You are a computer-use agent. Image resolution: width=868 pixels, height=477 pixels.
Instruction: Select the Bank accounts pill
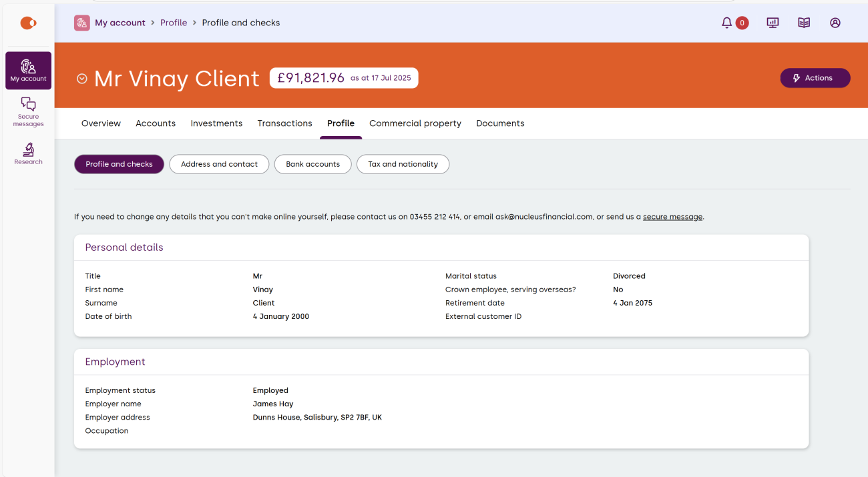(x=312, y=164)
